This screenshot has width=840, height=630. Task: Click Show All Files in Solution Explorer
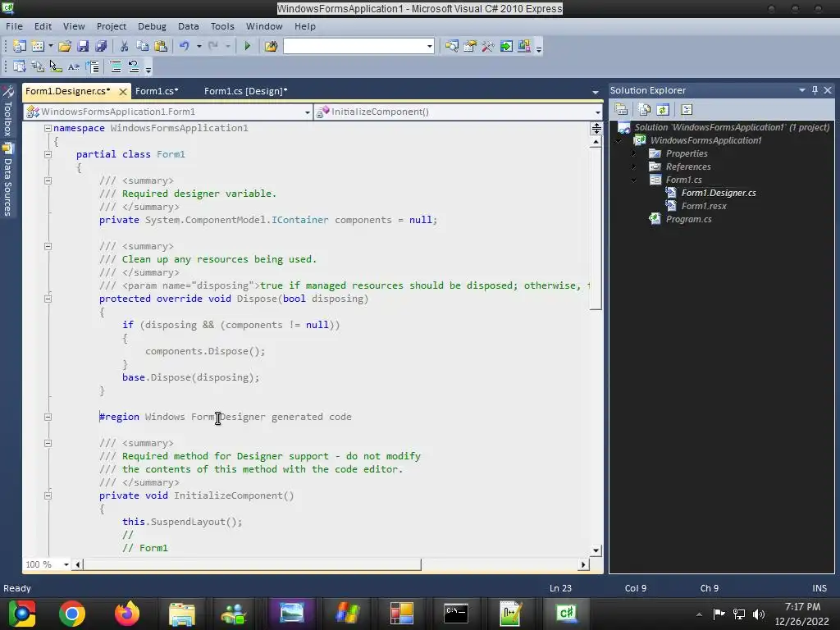[x=645, y=109]
